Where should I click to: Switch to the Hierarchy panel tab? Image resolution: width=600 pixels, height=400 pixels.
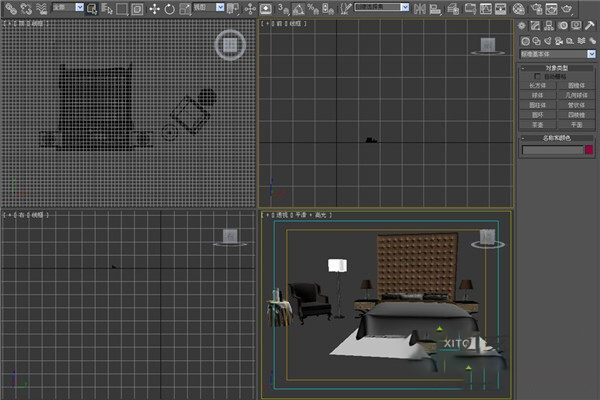click(x=551, y=25)
